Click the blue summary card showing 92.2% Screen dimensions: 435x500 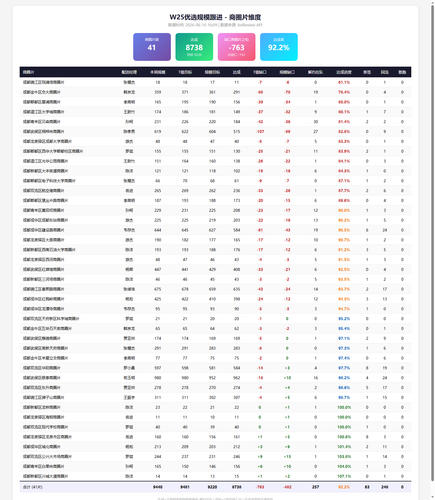279,47
